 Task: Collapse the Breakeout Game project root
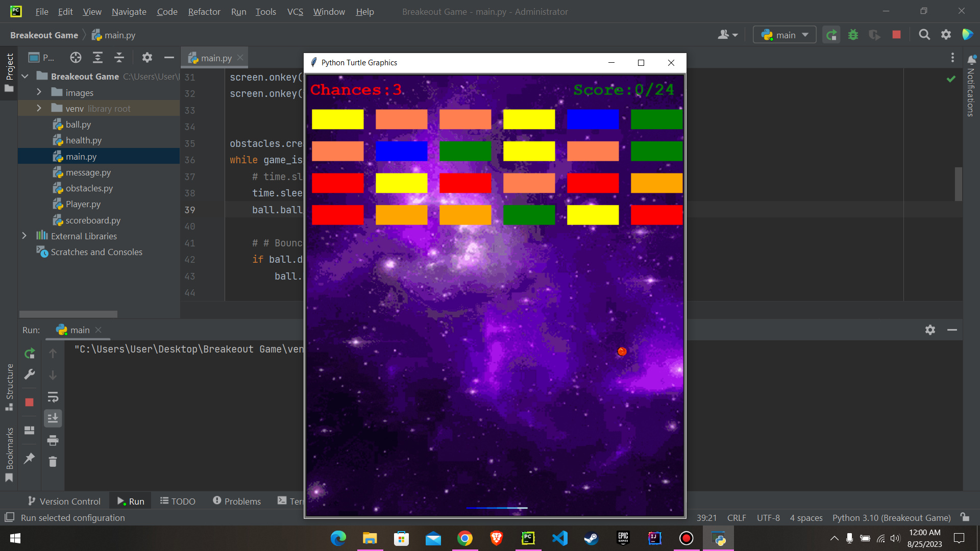pos(24,76)
